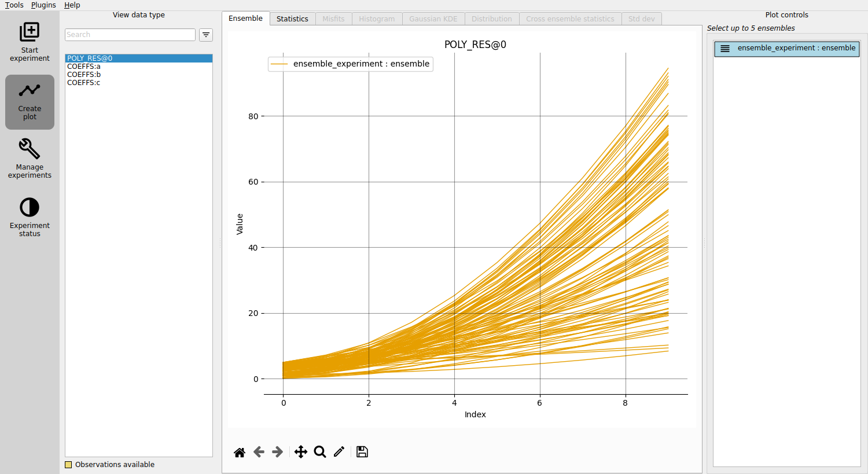This screenshot has width=868, height=474.
Task: Open the Tools menu
Action: click(14, 5)
